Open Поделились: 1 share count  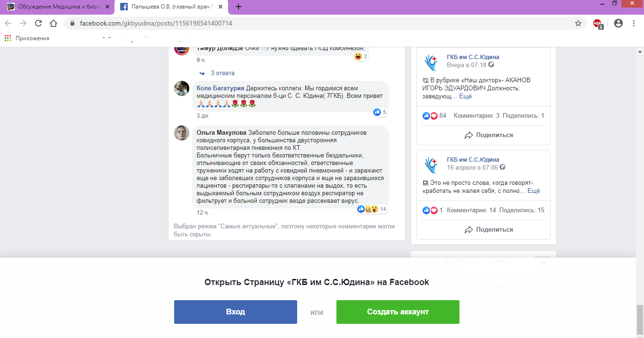click(x=523, y=115)
